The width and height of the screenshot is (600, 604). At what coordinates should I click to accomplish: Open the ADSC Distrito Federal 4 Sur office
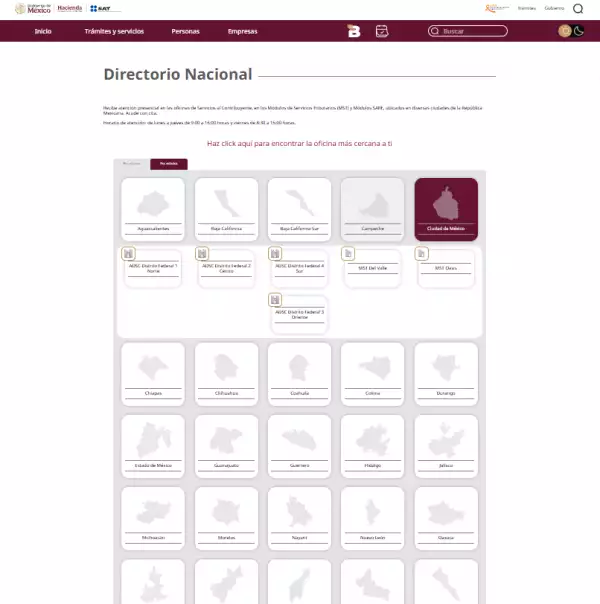(301, 268)
